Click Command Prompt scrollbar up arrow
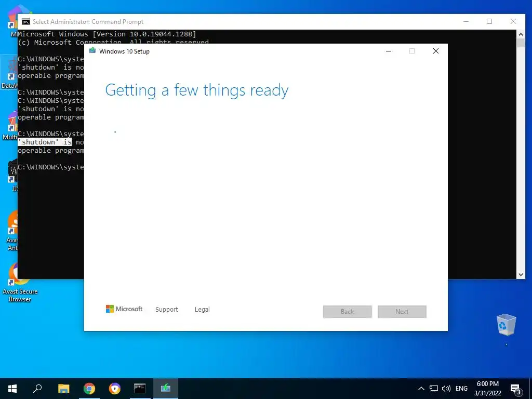The width and height of the screenshot is (532, 399). 521,34
